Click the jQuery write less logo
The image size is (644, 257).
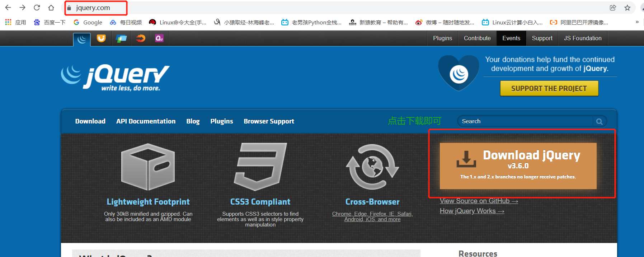[115, 78]
